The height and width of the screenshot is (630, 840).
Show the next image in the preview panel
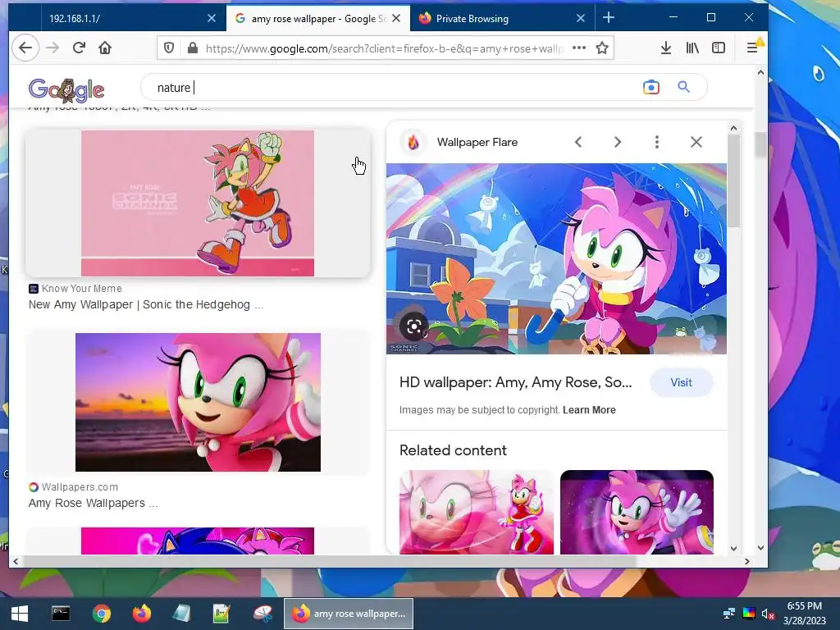pyautogui.click(x=618, y=142)
